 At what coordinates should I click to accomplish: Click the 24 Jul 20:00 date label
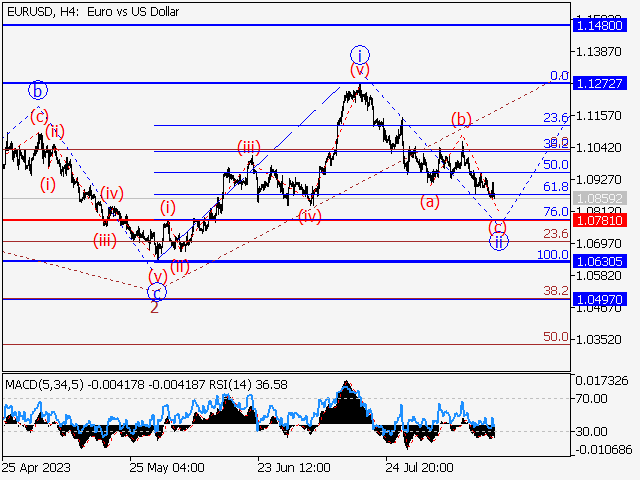click(420, 468)
